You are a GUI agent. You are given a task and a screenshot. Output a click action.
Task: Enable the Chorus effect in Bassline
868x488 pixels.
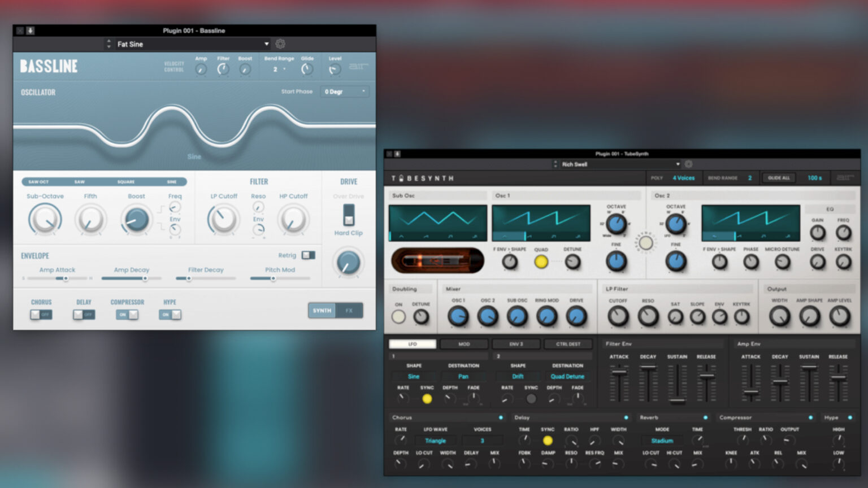click(40, 315)
